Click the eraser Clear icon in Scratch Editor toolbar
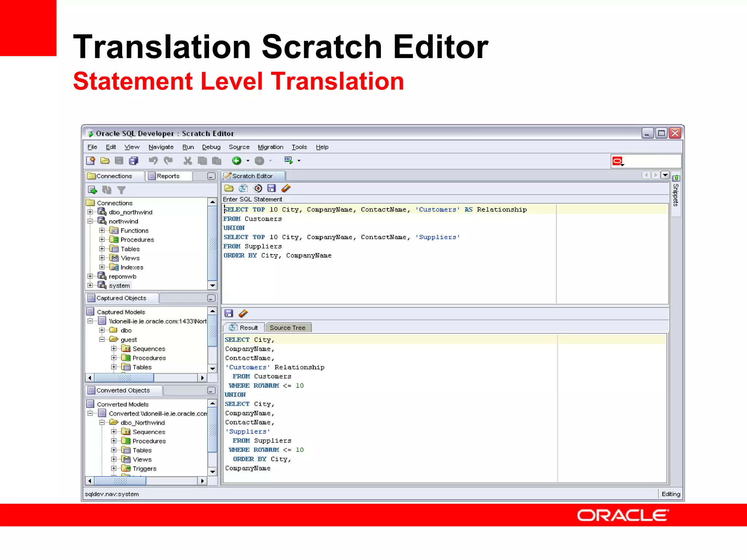 (286, 188)
